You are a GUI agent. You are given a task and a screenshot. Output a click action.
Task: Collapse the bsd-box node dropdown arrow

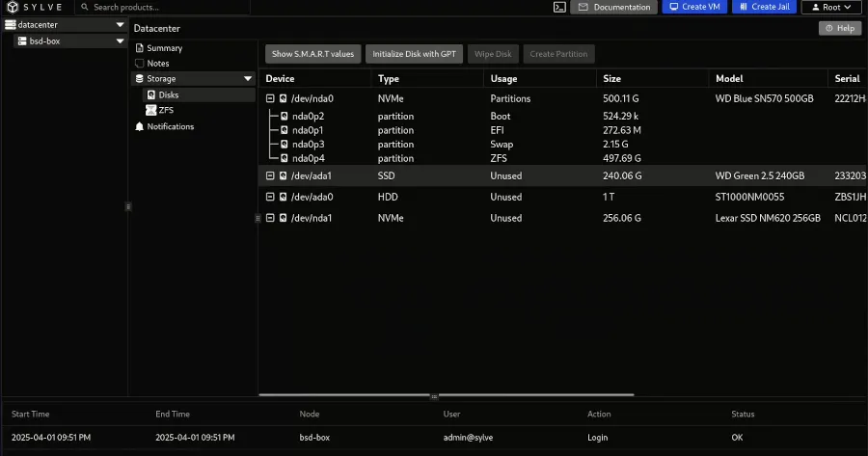120,41
